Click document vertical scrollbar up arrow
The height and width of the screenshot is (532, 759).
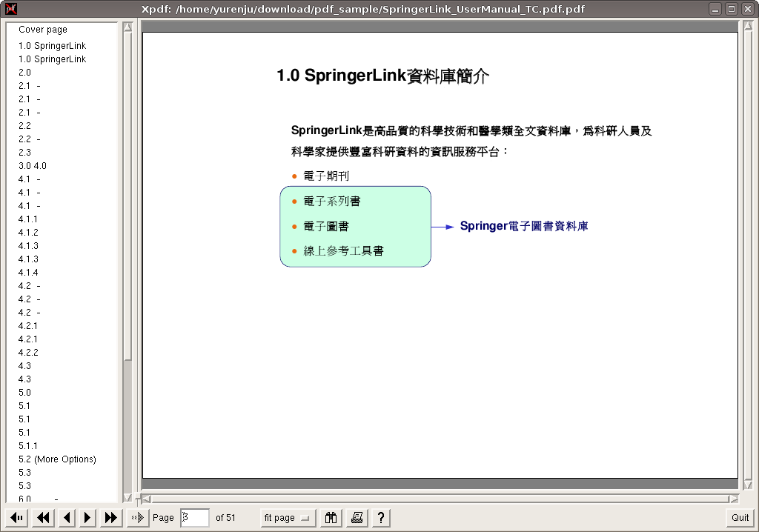pyautogui.click(x=746, y=27)
